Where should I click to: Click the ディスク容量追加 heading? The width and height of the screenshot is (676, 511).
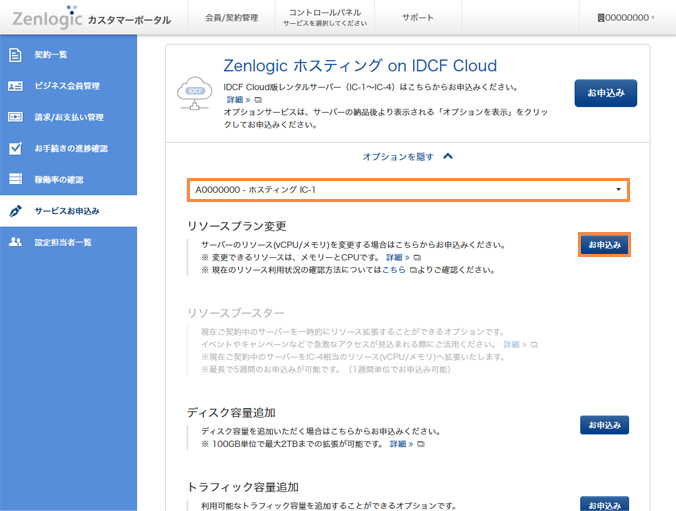[231, 413]
